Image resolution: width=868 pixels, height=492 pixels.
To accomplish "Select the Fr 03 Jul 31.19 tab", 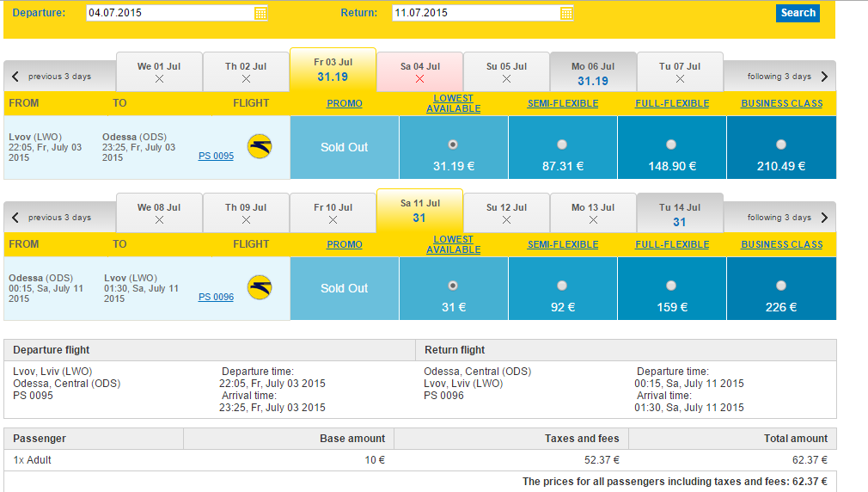I will (x=333, y=70).
